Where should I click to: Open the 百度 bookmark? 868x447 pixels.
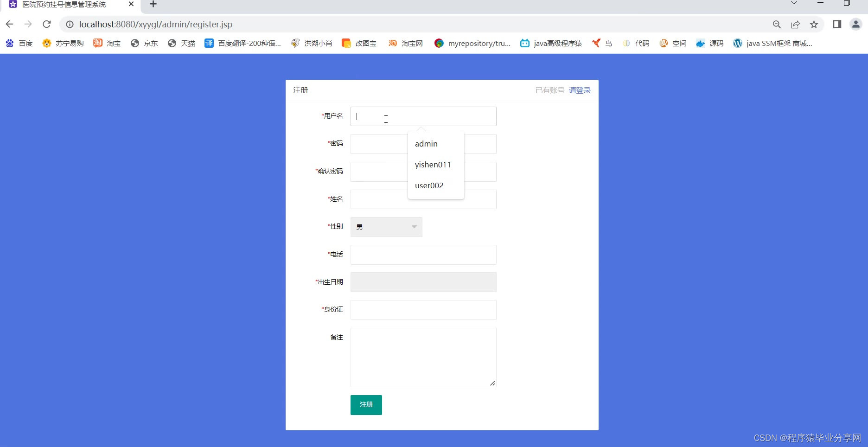pyautogui.click(x=19, y=43)
